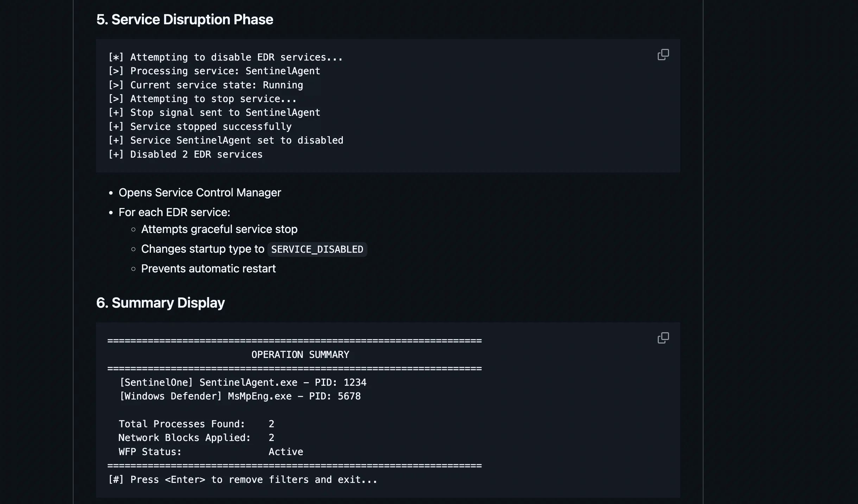Copy the Operation Summary code block

(x=663, y=338)
